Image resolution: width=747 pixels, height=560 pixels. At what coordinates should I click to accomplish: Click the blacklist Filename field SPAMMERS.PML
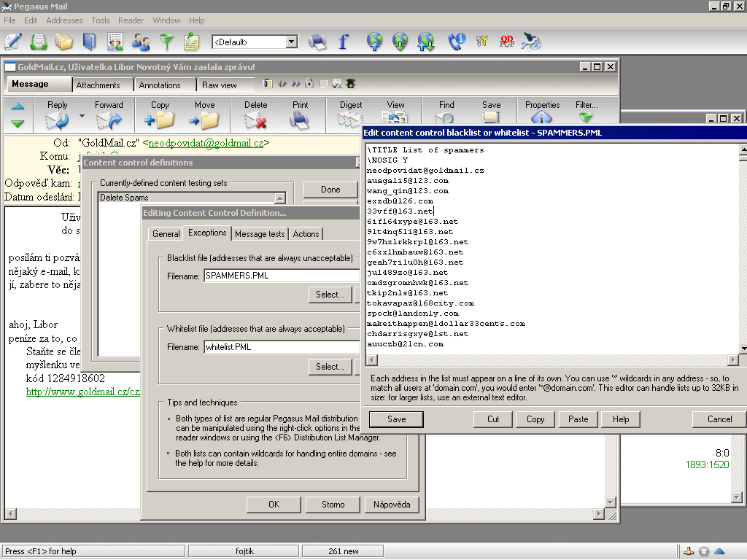point(282,276)
